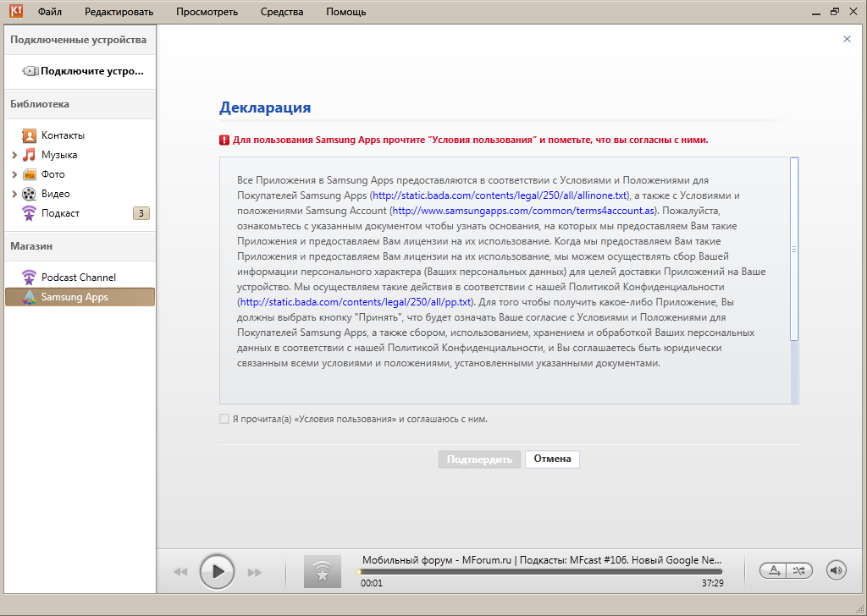867x616 pixels.
Task: Open the Просмотреть menu
Action: coord(207,12)
